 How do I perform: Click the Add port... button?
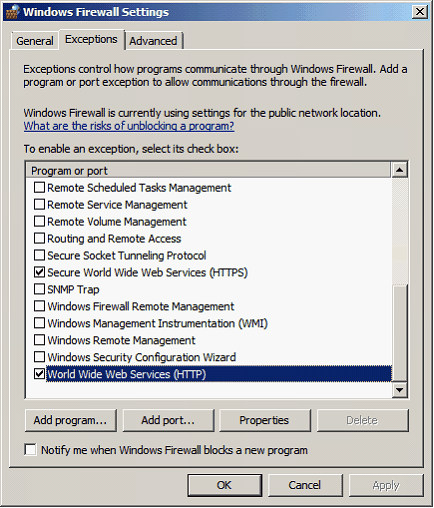(168, 420)
